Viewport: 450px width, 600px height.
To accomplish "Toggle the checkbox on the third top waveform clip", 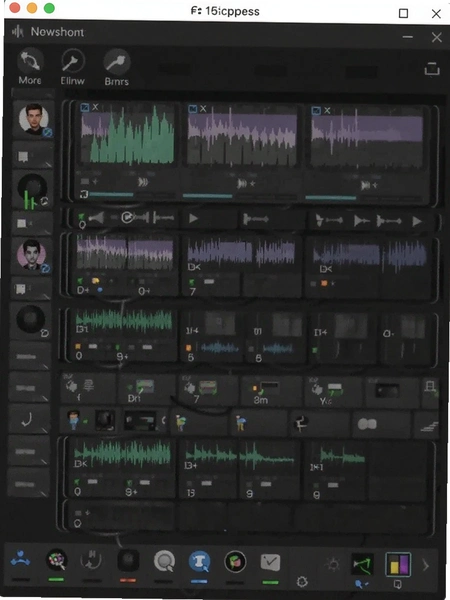I will tap(316, 111).
